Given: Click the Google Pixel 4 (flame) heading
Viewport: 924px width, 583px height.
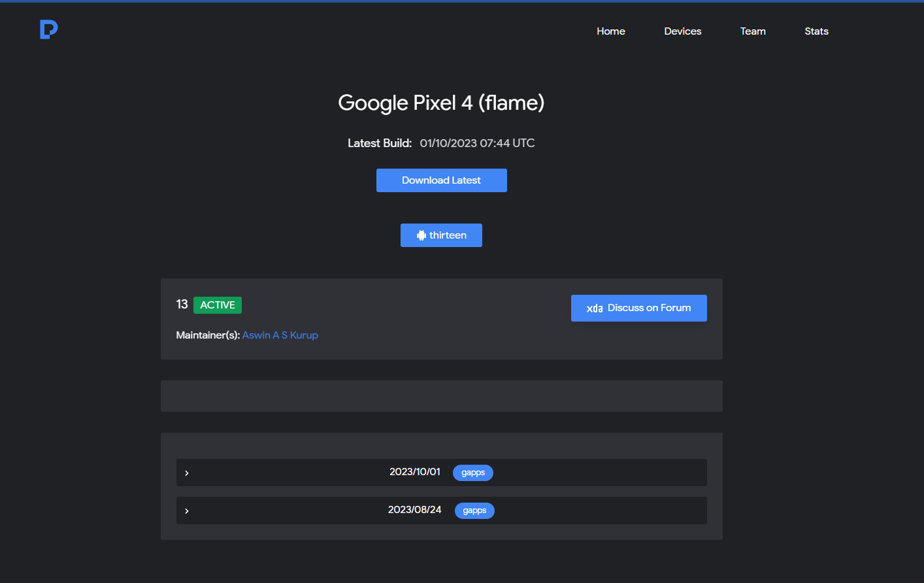Looking at the screenshot, I should [x=442, y=103].
